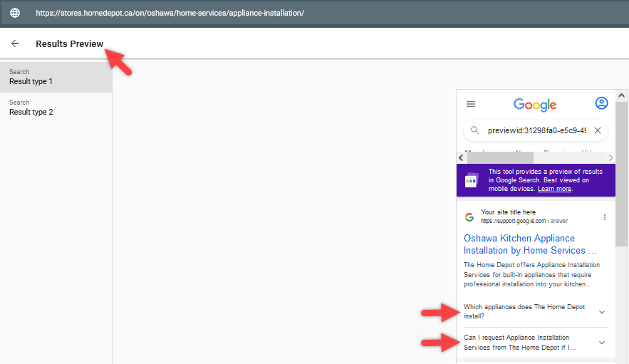Click the magnifying glass search icon

[x=475, y=130]
